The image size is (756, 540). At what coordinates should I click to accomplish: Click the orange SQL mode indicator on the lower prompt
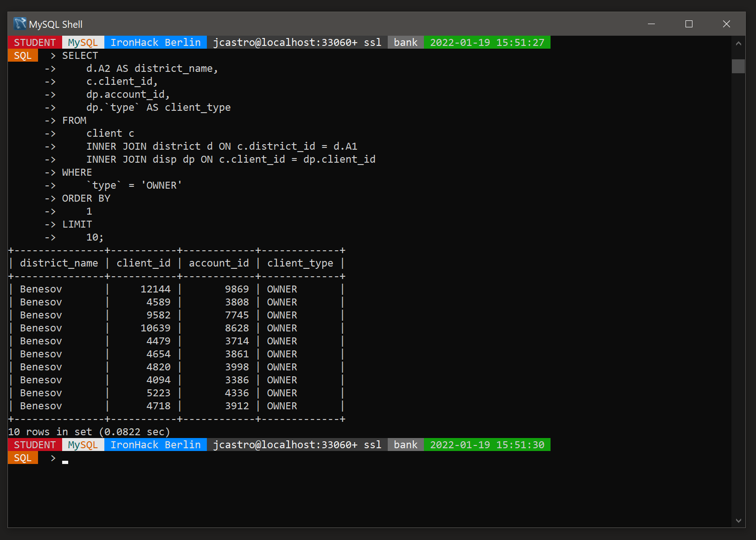(23, 457)
